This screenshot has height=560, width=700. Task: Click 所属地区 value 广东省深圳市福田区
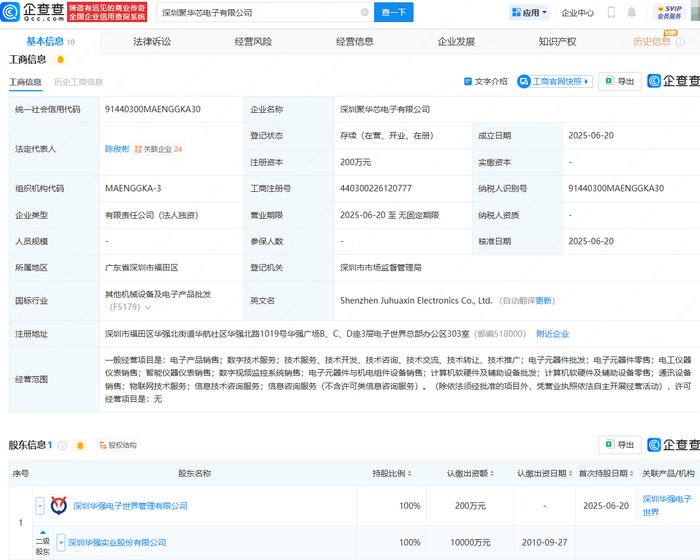click(x=142, y=267)
